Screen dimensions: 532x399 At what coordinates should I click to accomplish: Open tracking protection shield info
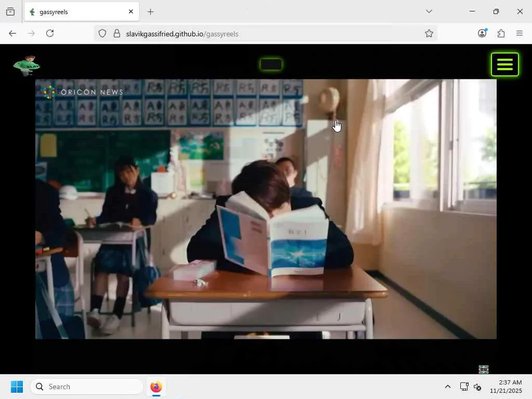click(x=102, y=33)
